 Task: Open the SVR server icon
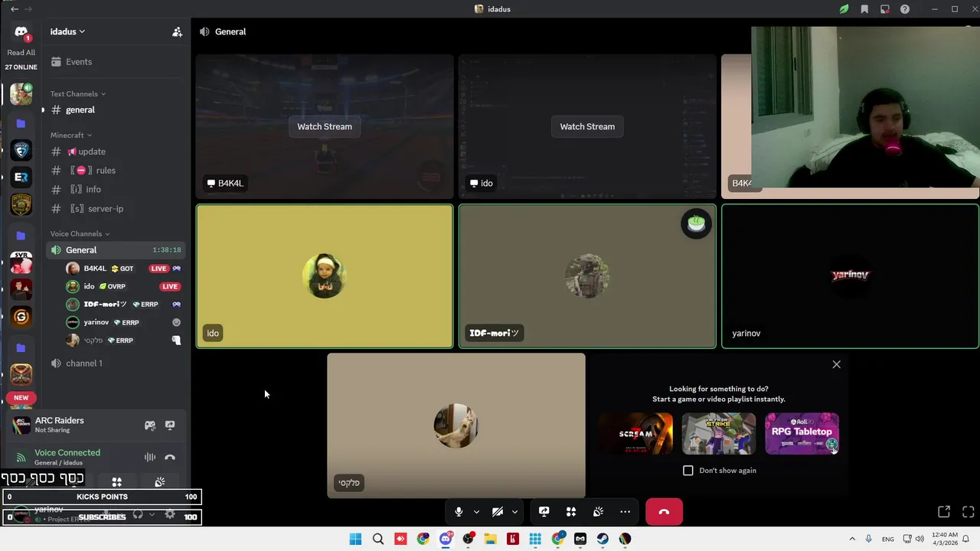[x=21, y=262]
